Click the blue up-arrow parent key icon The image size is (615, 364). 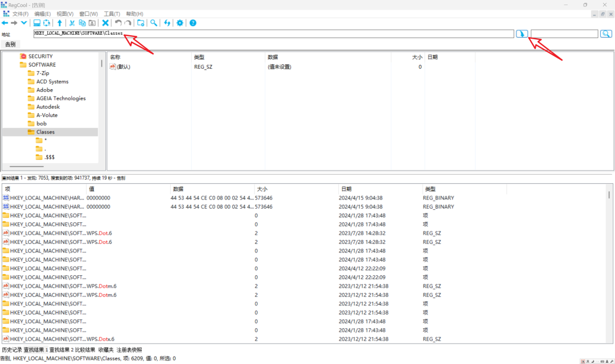[60, 23]
